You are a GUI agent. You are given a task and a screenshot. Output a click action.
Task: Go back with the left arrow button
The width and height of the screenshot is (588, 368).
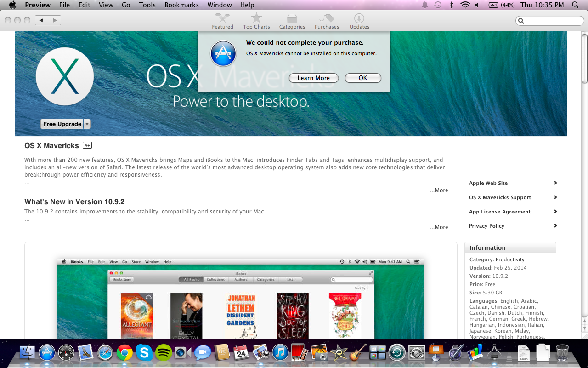coord(41,20)
